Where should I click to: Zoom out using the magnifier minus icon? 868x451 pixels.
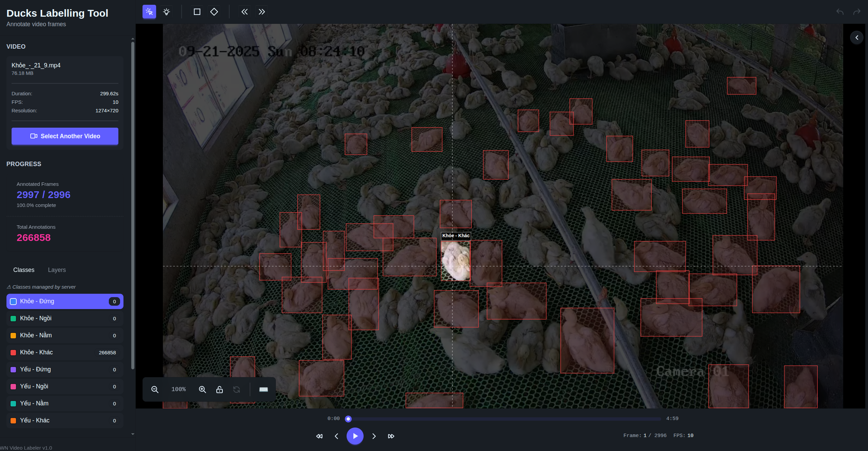[155, 389]
